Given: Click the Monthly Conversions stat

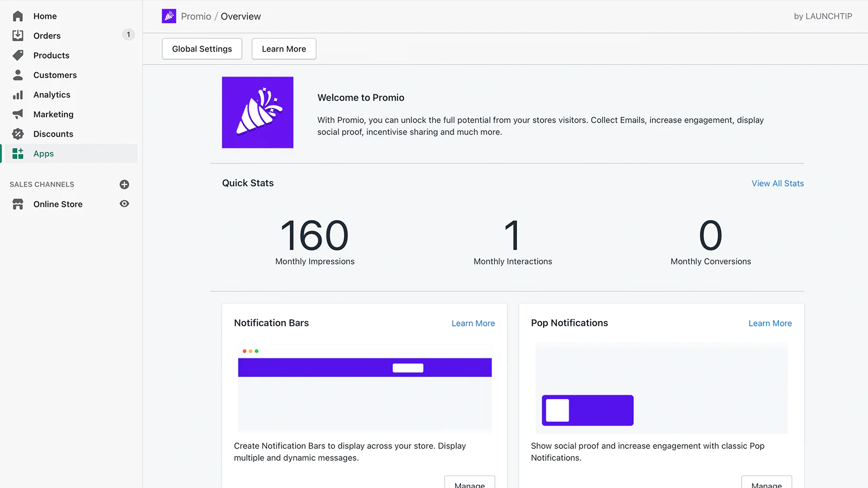Looking at the screenshot, I should [x=711, y=241].
